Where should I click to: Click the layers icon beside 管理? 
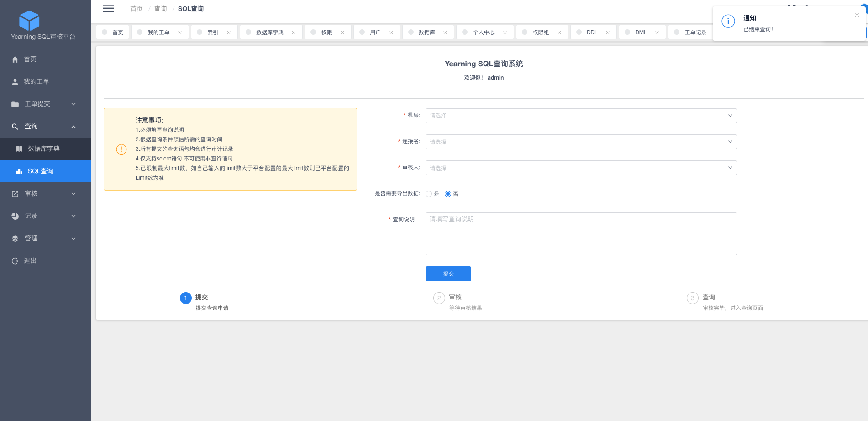(x=15, y=239)
